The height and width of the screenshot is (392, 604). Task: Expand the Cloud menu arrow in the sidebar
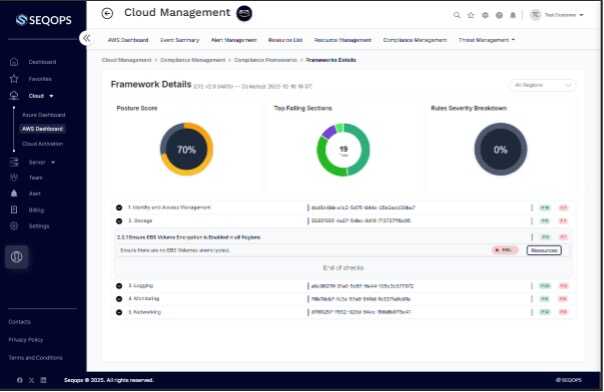click(x=51, y=96)
